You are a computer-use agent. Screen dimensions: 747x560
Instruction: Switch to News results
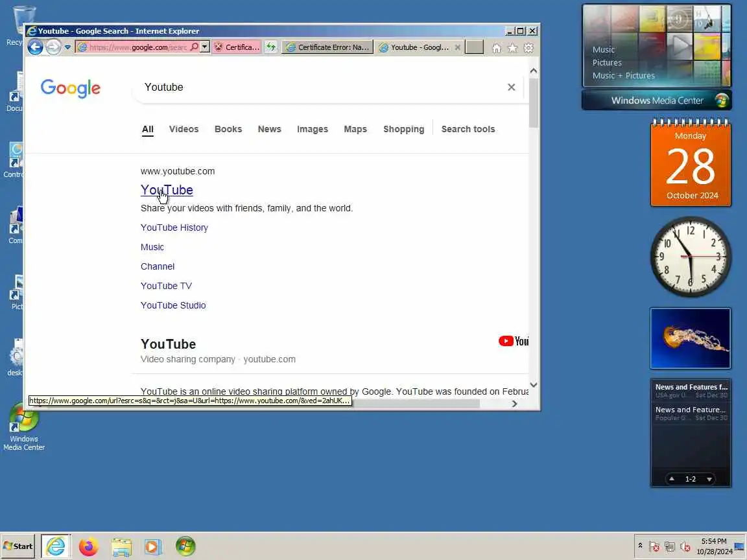pyautogui.click(x=270, y=129)
